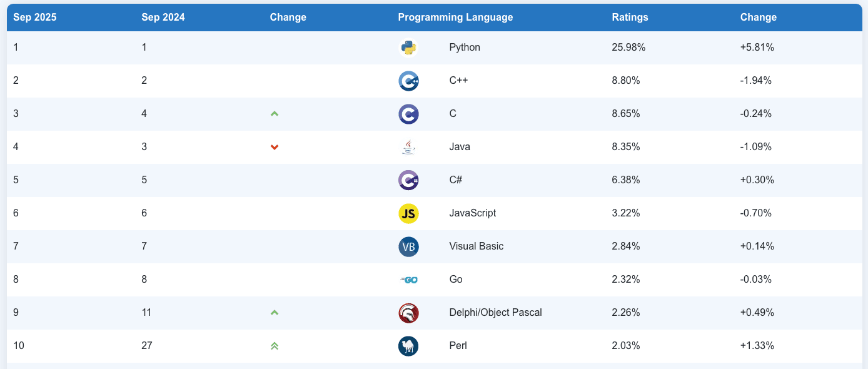Click the Delphi helmet icon
868x369 pixels.
tap(408, 313)
